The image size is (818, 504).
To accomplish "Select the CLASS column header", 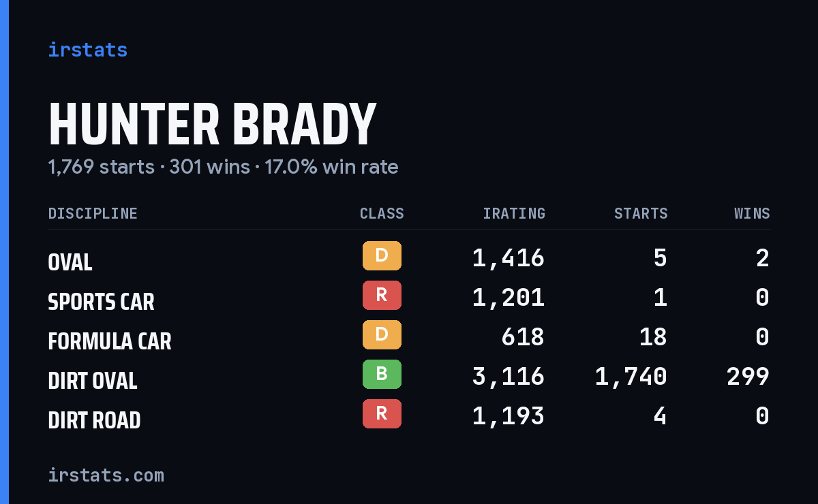I will click(x=382, y=214).
